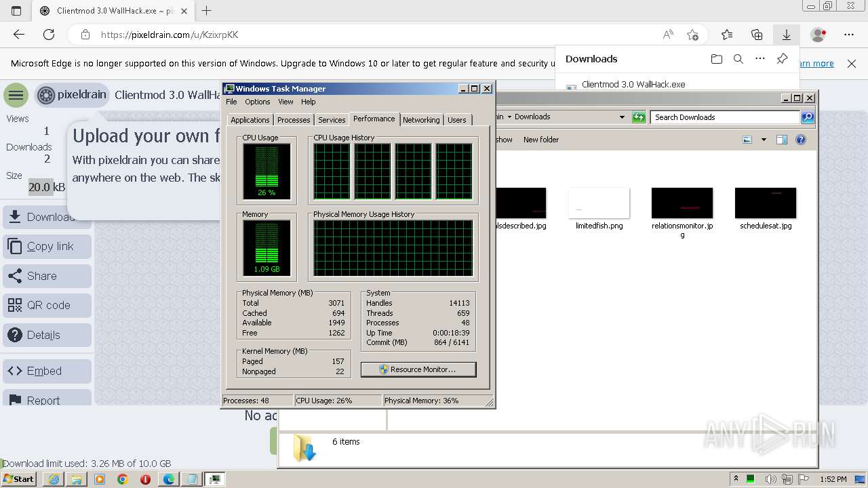The width and height of the screenshot is (868, 488).
Task: Toggle Explorer preview pane
Action: tap(782, 140)
